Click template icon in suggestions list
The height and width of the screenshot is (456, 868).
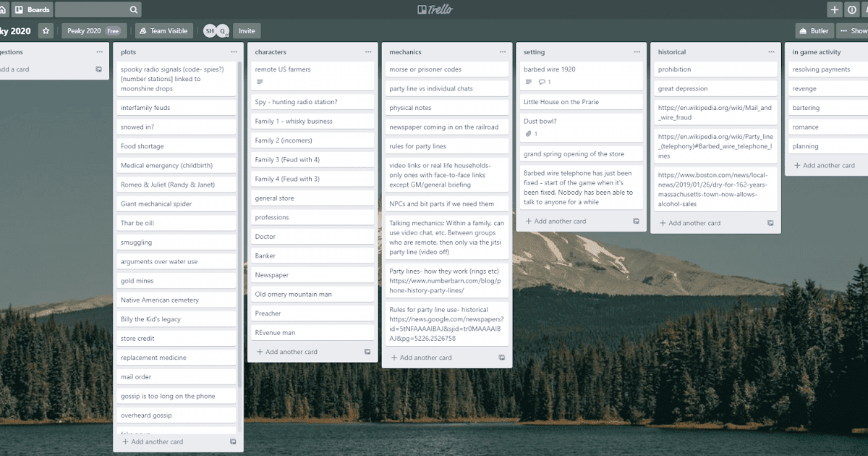[x=98, y=69]
